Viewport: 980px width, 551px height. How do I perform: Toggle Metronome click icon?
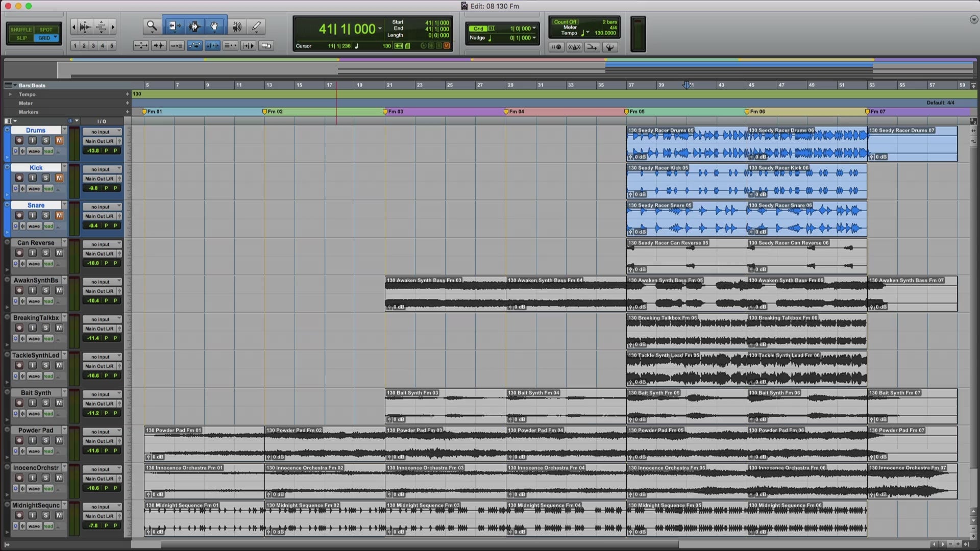click(x=574, y=47)
